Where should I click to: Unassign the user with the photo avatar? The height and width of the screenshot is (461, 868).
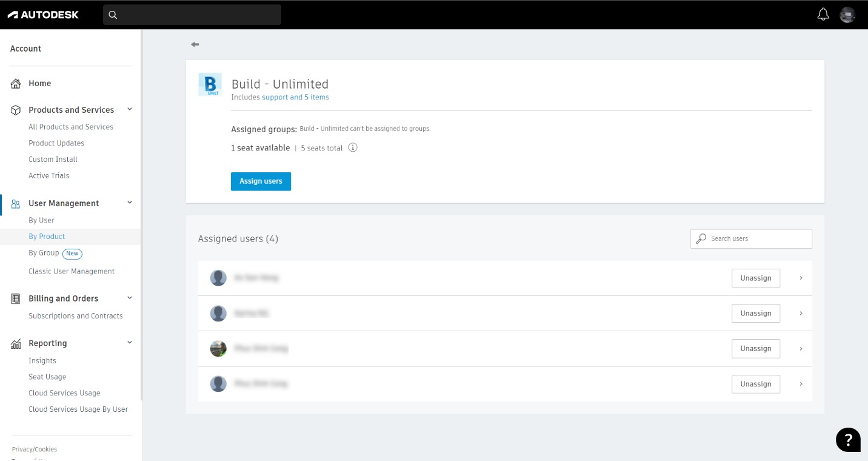756,348
